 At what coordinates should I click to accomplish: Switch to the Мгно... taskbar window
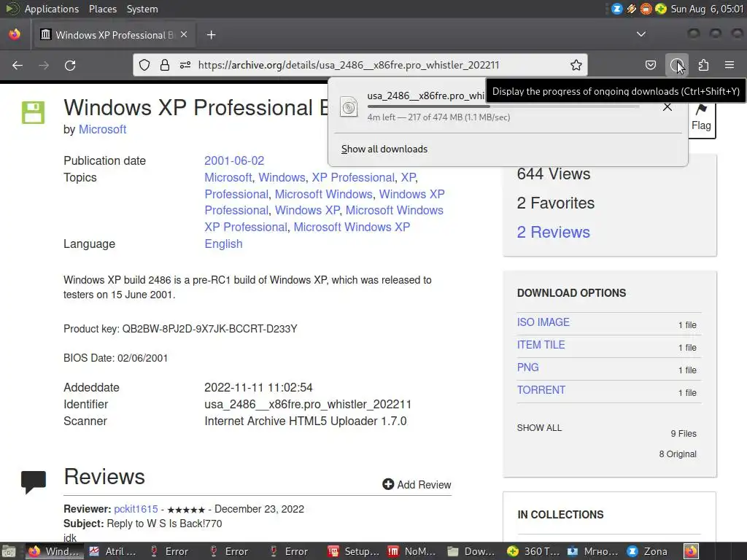[x=592, y=551]
